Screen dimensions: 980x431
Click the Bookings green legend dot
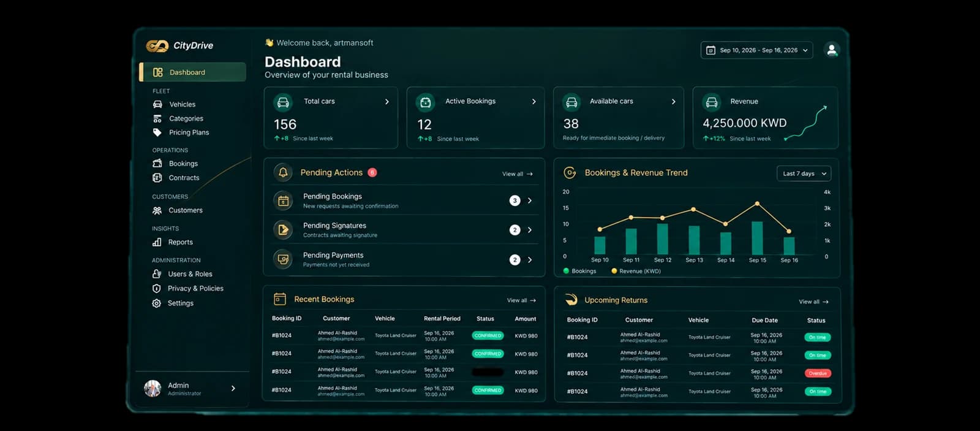click(566, 271)
